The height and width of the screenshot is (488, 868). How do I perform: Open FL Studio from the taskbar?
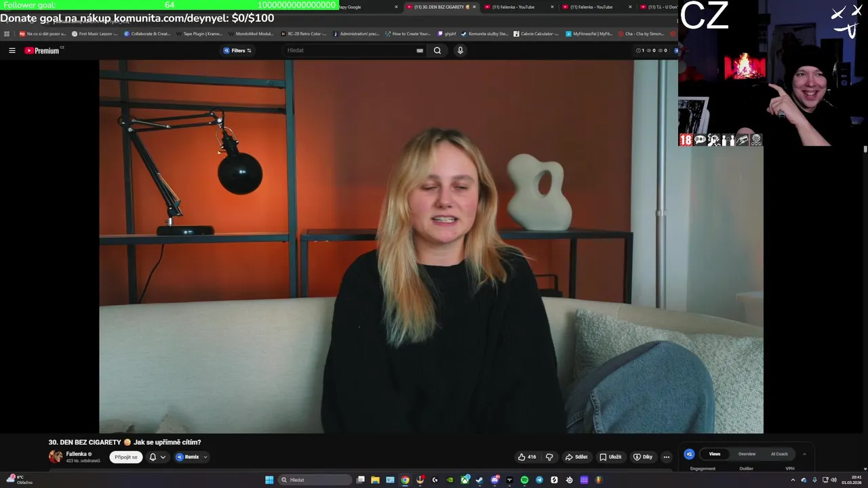pyautogui.click(x=599, y=480)
